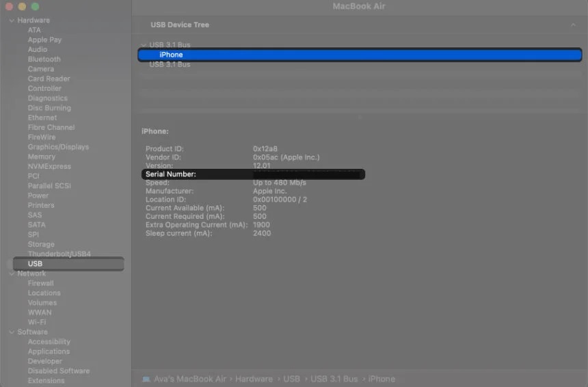This screenshot has height=387, width=588.
Task: Select the second USB 3.1 Bus entry
Action: [x=170, y=64]
